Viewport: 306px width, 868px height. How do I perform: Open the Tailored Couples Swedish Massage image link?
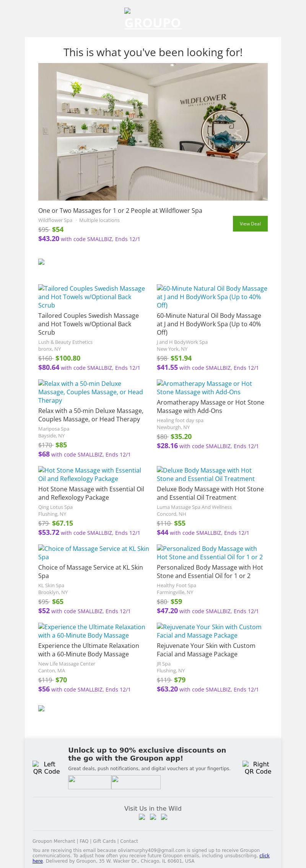pyautogui.click(x=91, y=297)
